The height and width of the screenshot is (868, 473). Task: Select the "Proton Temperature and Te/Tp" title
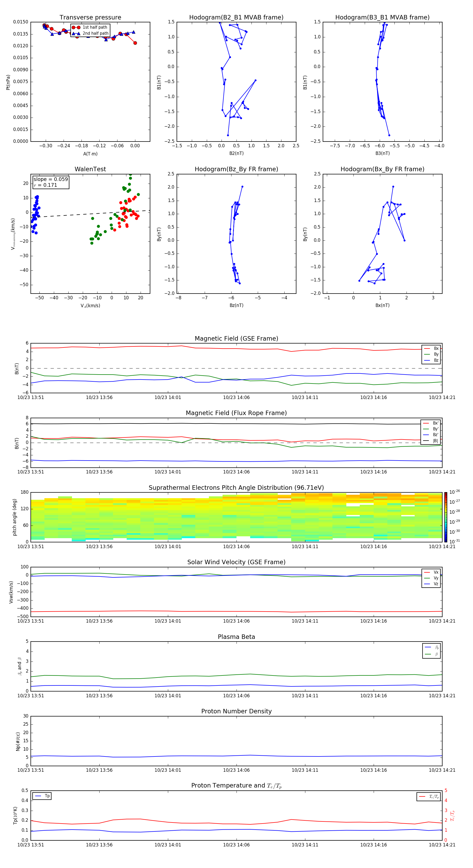tap(236, 786)
